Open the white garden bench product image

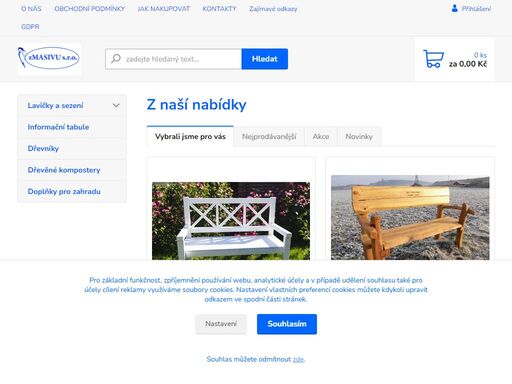[x=231, y=221]
